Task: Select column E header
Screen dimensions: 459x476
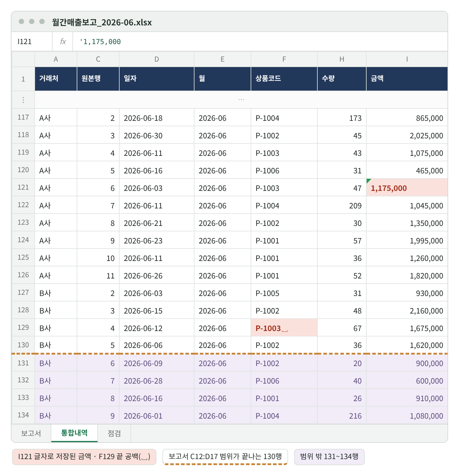Action: point(223,59)
